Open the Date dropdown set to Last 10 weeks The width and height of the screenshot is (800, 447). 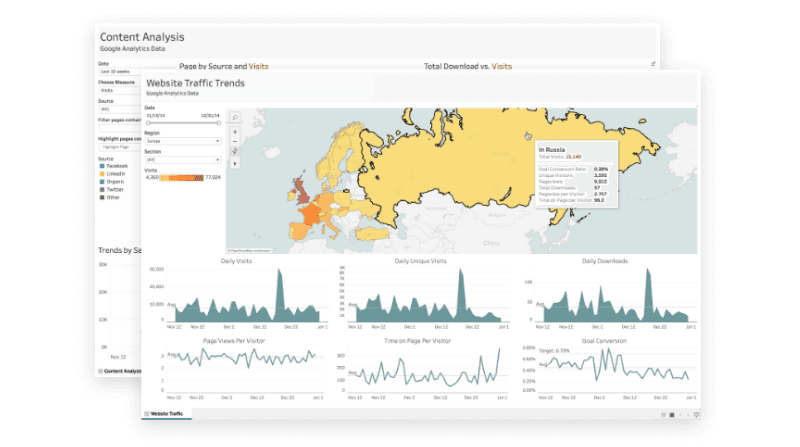tap(118, 72)
